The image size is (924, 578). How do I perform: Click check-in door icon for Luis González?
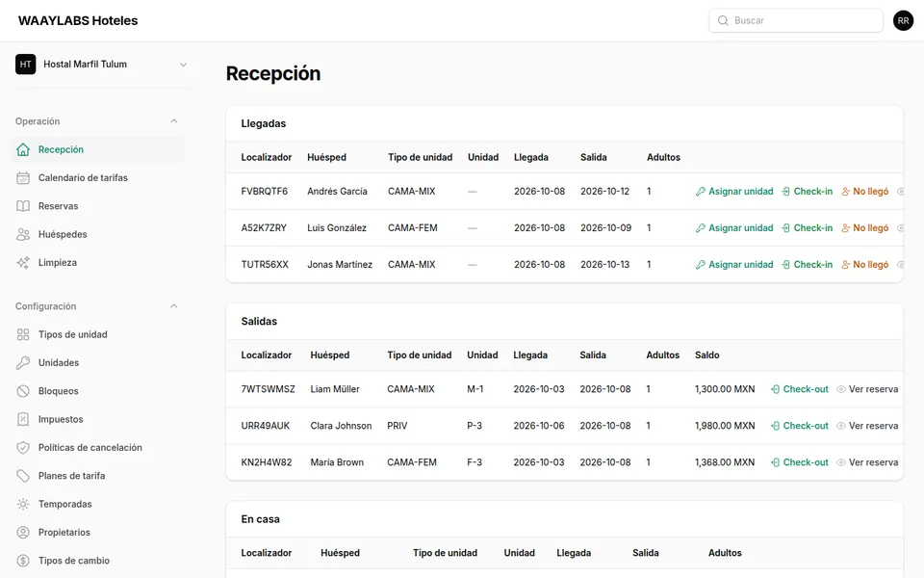pos(785,228)
